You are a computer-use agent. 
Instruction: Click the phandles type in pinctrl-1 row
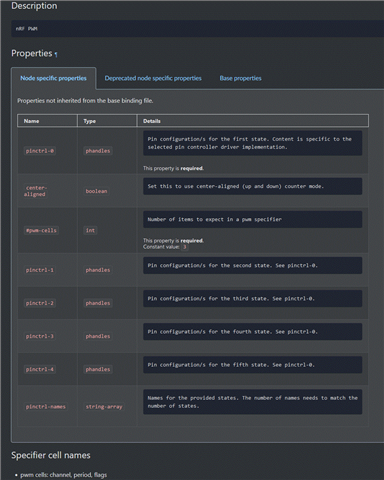pos(98,270)
